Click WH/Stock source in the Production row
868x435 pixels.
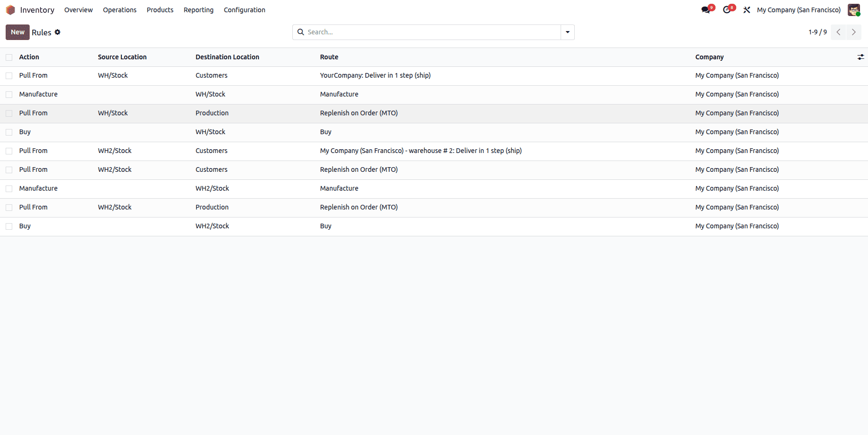[x=113, y=113]
